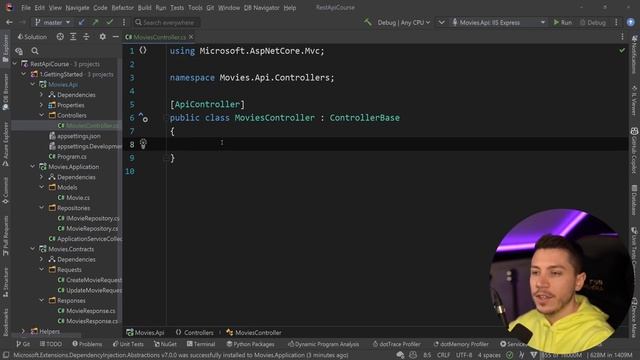Open the Navigate menu
This screenshot has width=640, height=360.
click(77, 8)
